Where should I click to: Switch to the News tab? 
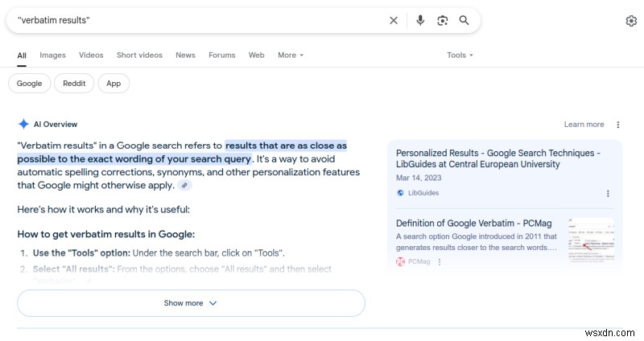(x=186, y=55)
